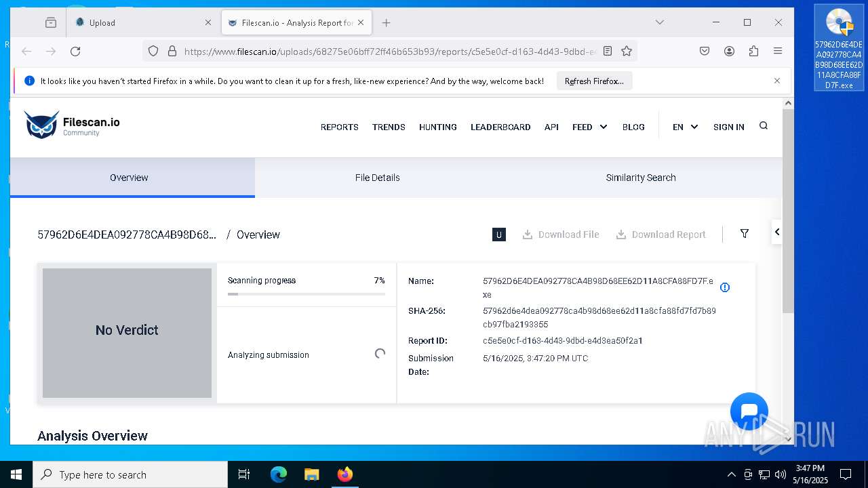The width and height of the screenshot is (868, 488).
Task: Click the taskbar search box
Action: [x=130, y=474]
